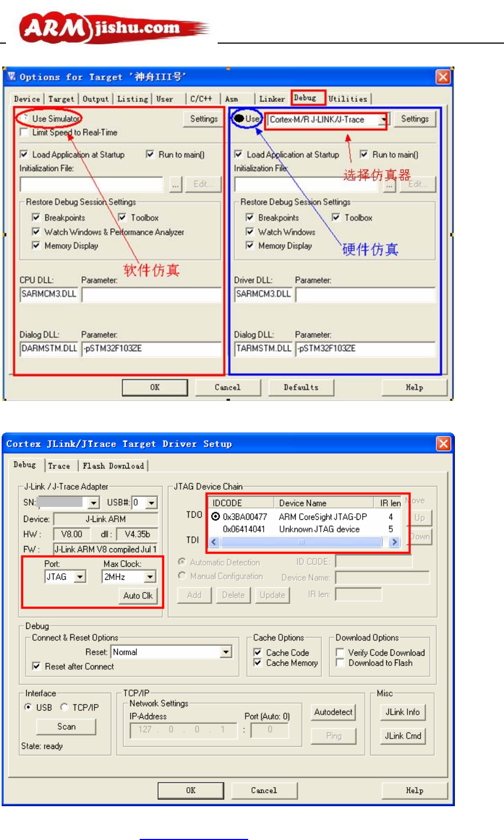Toggle simulator Run to main() checkbox
The image size is (504, 840).
(150, 154)
